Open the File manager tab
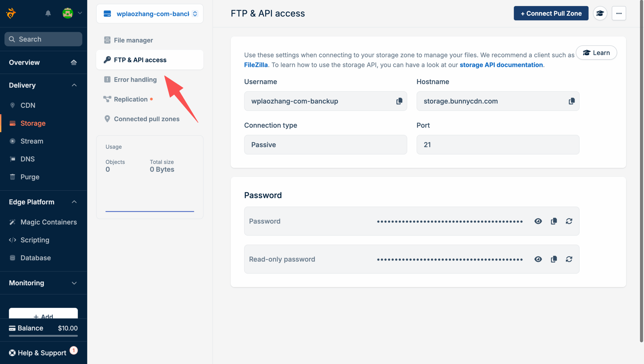This screenshot has width=644, height=364. [x=133, y=40]
